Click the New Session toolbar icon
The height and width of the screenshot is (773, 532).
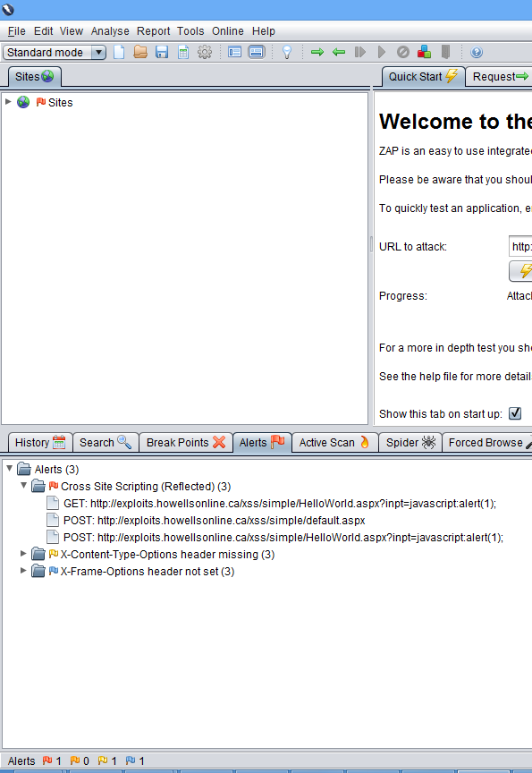point(119,52)
